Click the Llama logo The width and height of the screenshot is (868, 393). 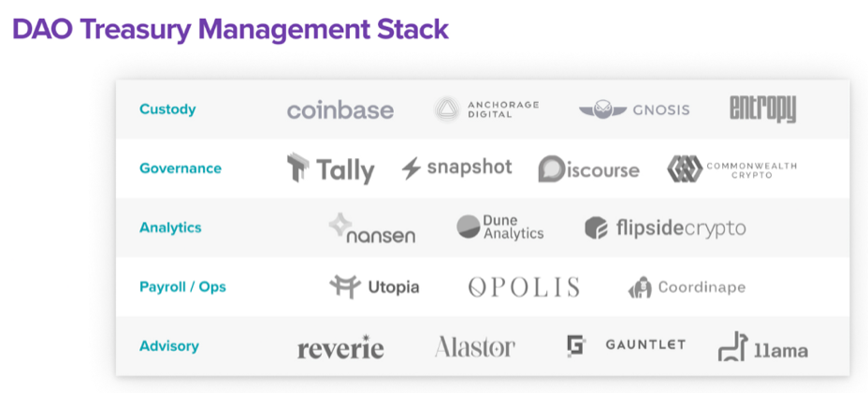[763, 346]
